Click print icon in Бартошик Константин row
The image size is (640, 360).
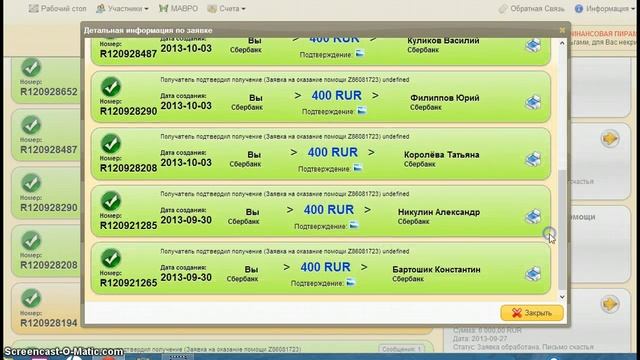533,274
